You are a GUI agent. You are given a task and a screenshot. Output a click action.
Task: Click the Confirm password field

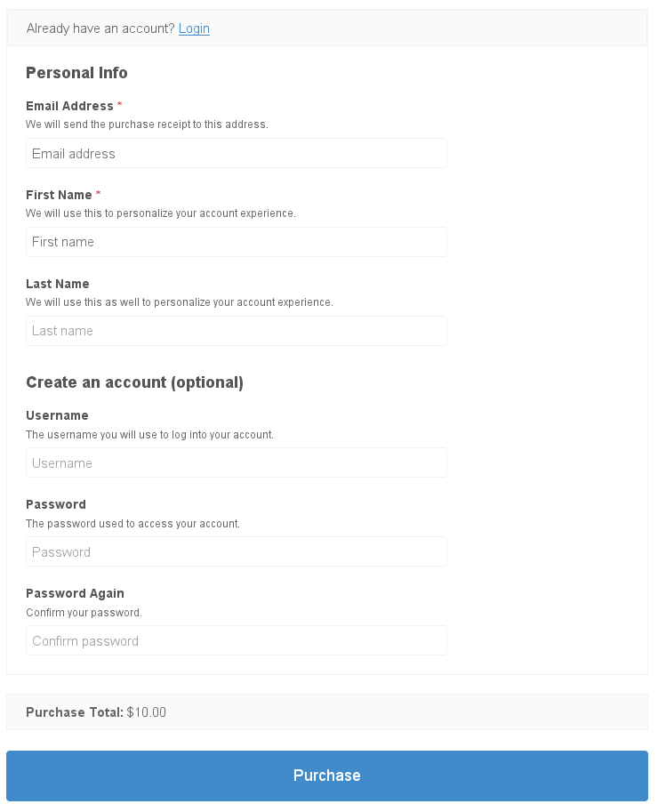click(236, 640)
